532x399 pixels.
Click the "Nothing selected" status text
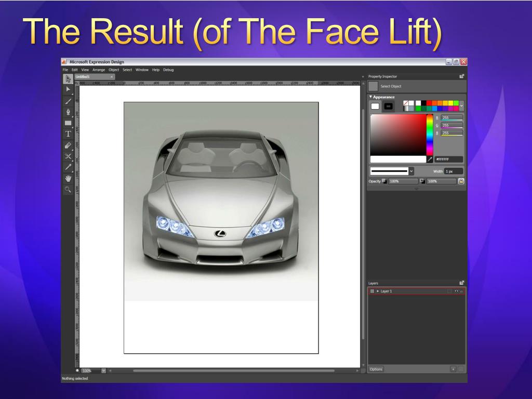pyautogui.click(x=75, y=379)
